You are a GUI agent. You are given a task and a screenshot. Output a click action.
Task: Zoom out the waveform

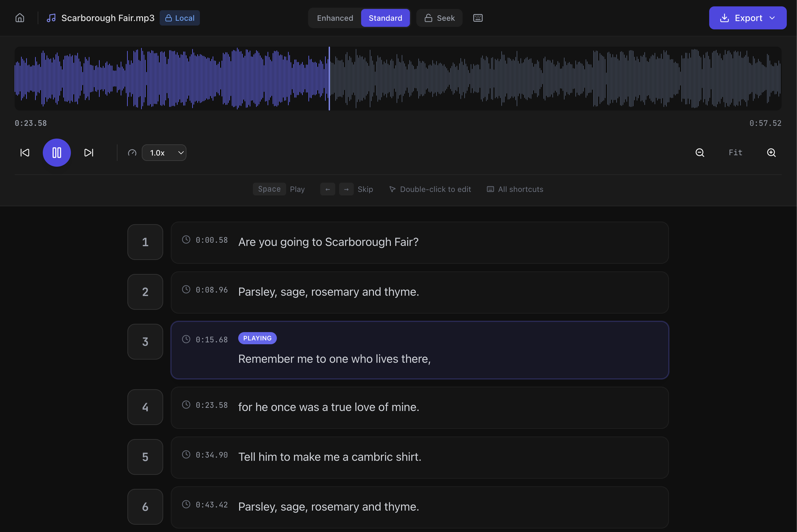click(x=700, y=153)
